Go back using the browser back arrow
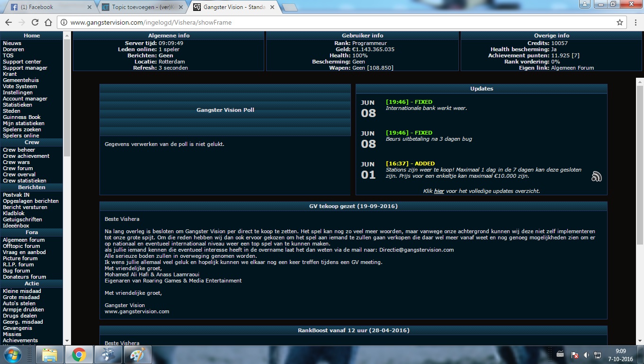This screenshot has height=364, width=644. (9, 22)
